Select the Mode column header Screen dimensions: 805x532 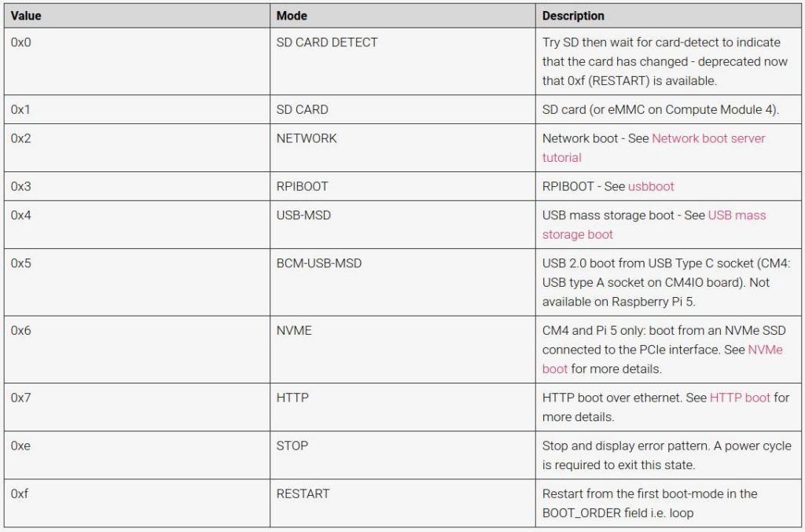tap(402, 16)
